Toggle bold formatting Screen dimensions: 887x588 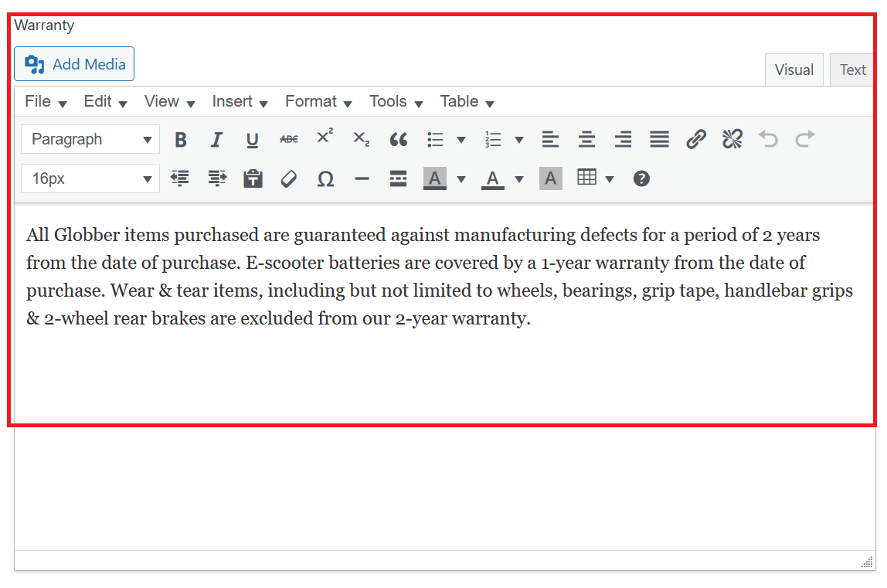[181, 139]
